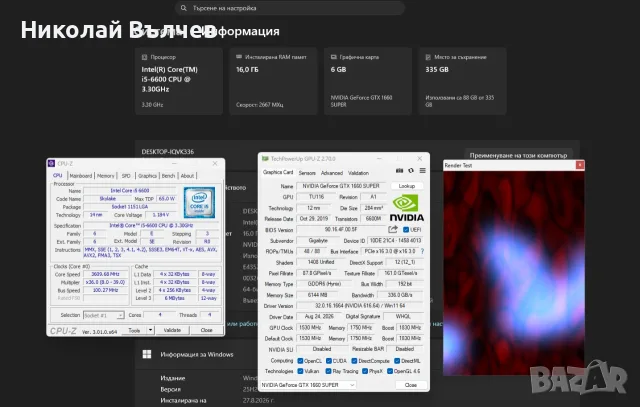Click the Tools button in CPU-Z
Viewport: 640px width, 407px height.
click(134, 330)
